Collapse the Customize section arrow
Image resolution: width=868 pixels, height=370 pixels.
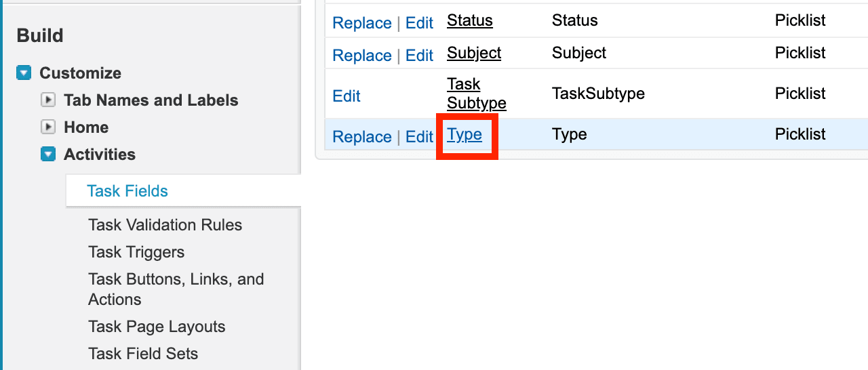24,73
